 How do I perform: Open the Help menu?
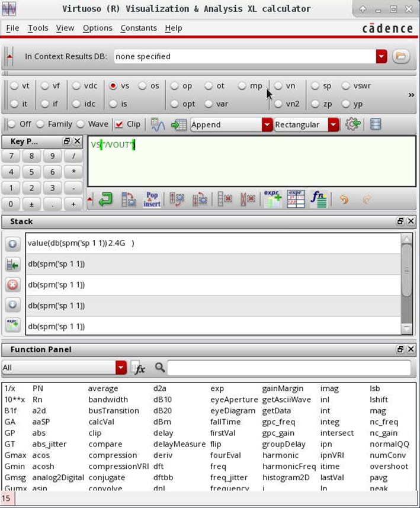174,28
